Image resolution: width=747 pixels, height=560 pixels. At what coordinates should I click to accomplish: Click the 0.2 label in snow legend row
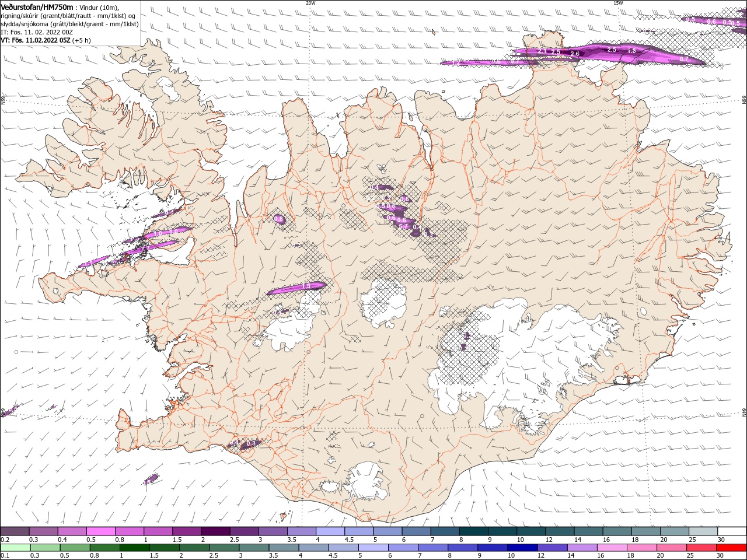(5, 540)
